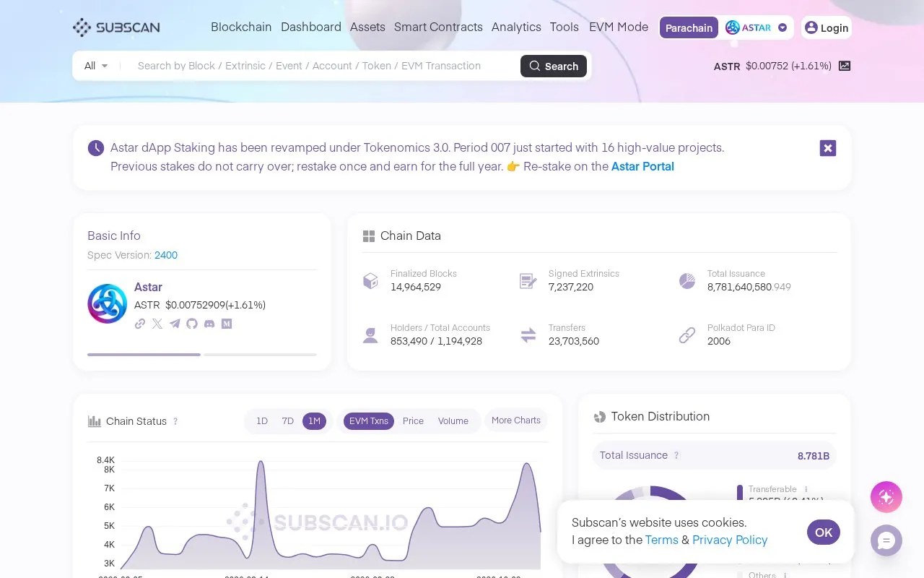Click the Astar token logo
This screenshot has height=578, width=924.
(x=107, y=303)
